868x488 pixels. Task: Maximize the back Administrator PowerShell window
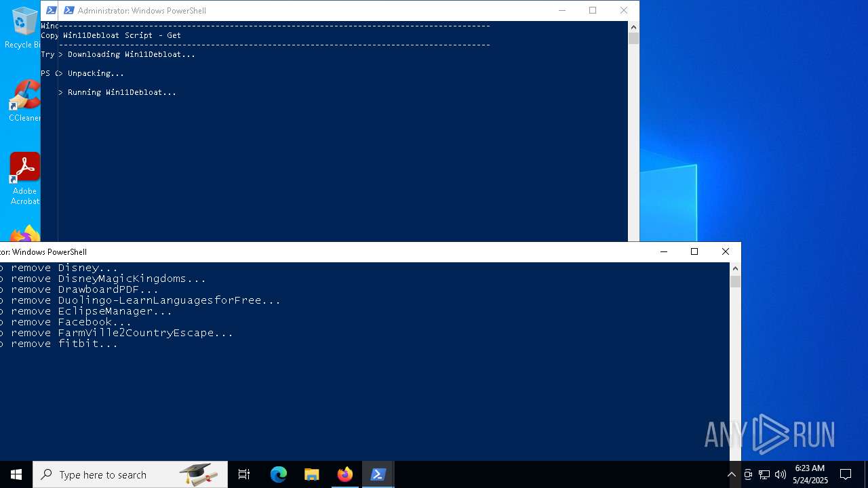[x=593, y=10]
